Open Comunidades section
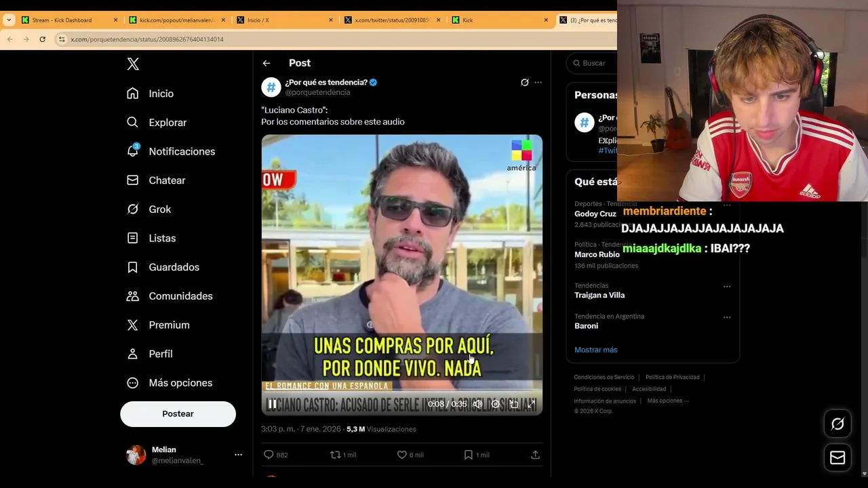The image size is (868, 488). [170, 296]
